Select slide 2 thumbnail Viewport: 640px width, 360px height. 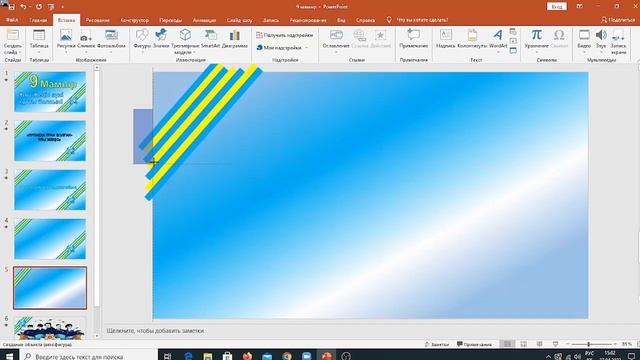click(50, 141)
